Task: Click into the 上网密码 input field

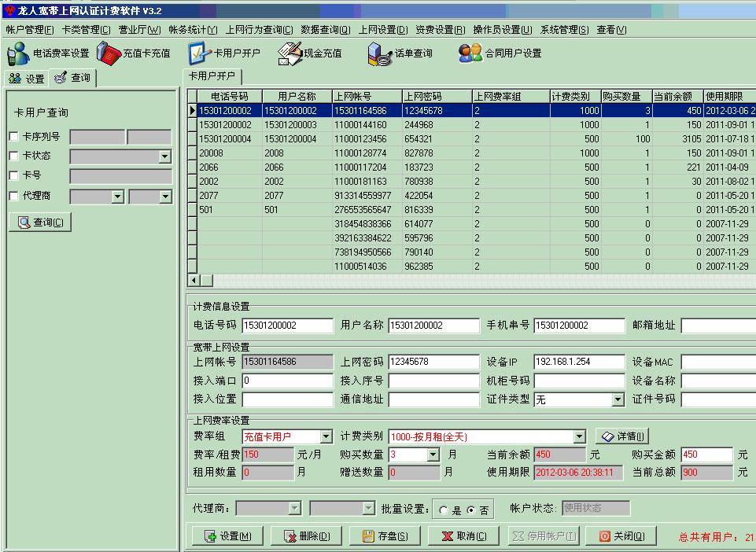Action: coord(434,362)
